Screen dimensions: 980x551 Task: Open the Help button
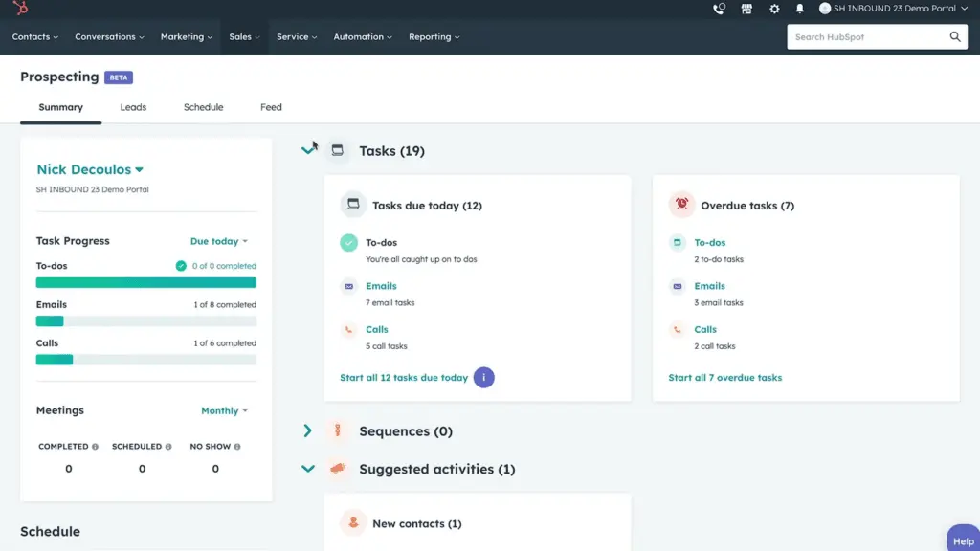(x=963, y=539)
